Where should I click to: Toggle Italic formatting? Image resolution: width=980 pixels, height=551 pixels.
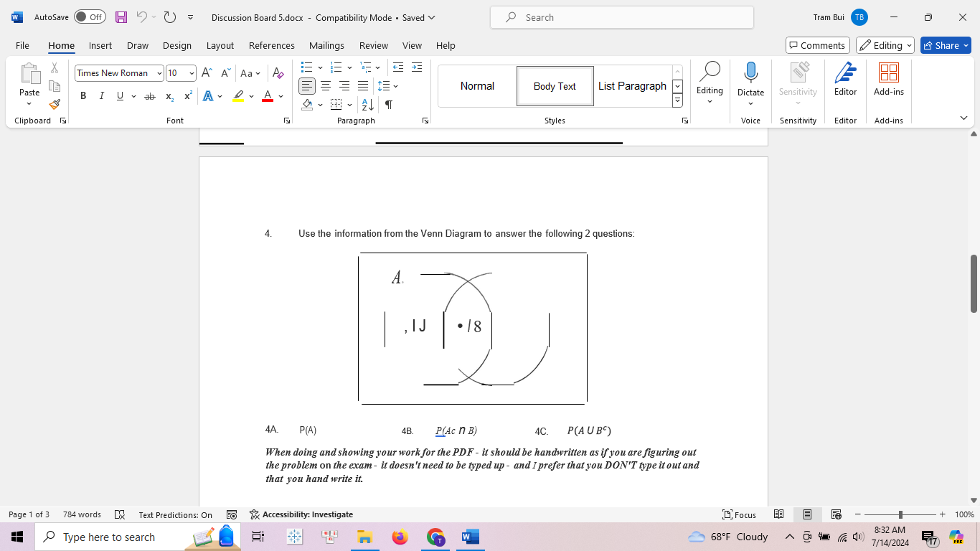point(101,96)
